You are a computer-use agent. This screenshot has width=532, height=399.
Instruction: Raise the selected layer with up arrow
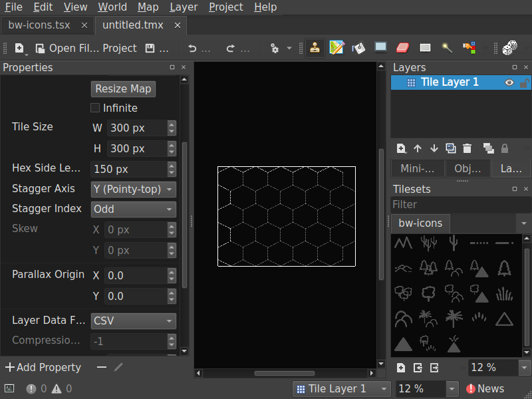(x=418, y=148)
